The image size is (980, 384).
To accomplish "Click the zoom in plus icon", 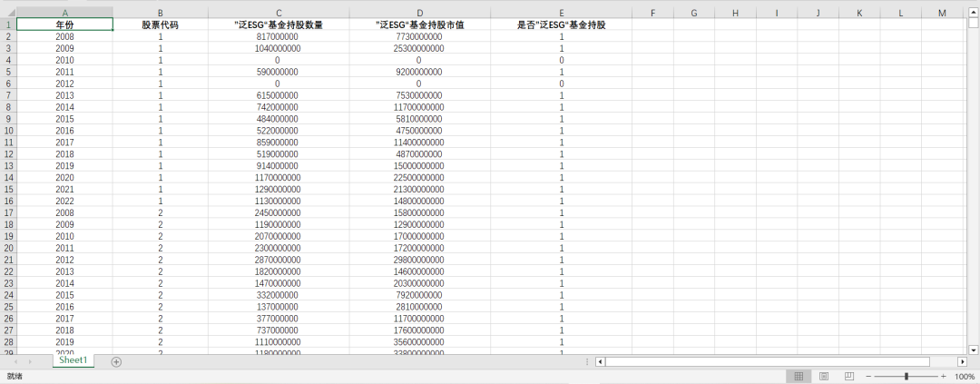I will [943, 376].
